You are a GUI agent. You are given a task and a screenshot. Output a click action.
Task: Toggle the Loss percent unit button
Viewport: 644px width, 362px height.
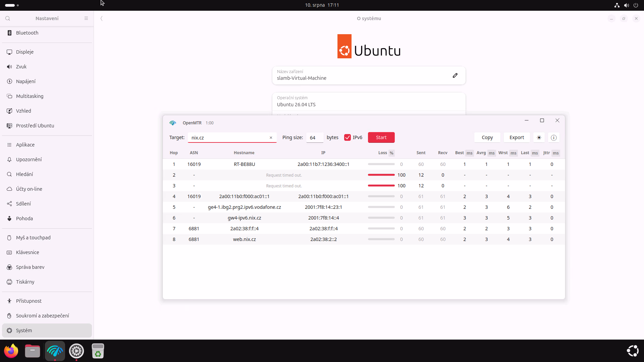point(391,153)
